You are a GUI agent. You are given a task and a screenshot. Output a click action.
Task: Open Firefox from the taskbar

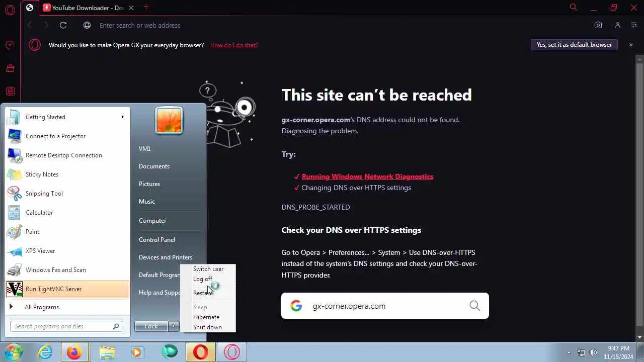click(x=74, y=352)
